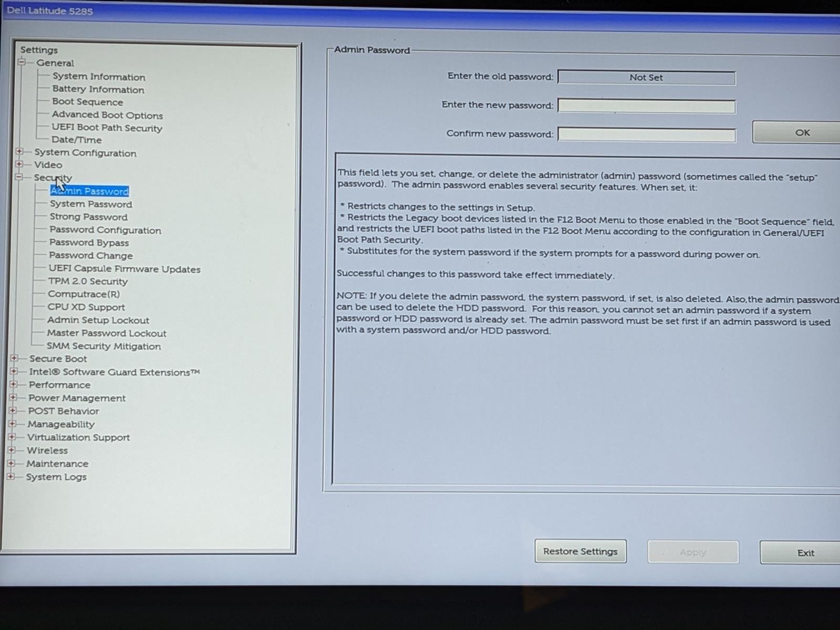Expand the Virtualization Support node
Screen dimensions: 840x630
12,437
